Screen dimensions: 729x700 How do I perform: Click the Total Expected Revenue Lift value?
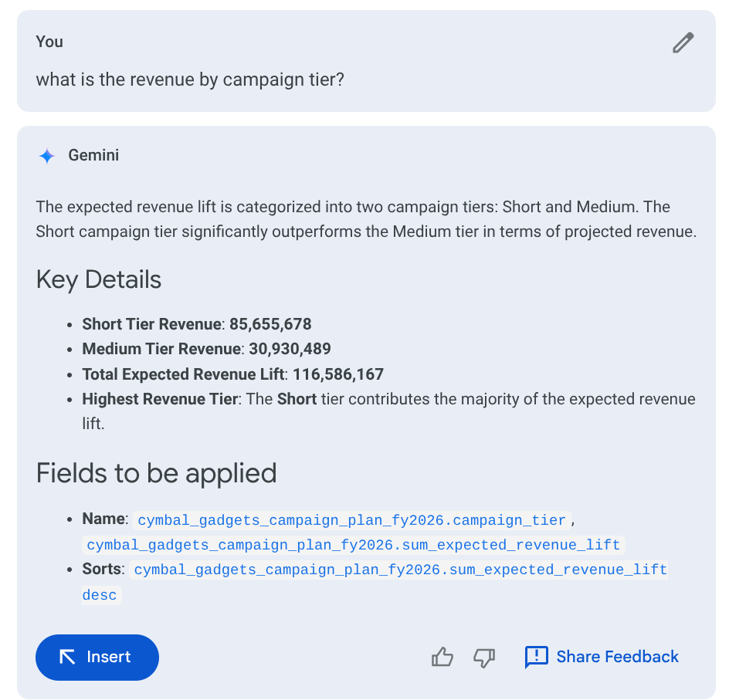click(336, 374)
